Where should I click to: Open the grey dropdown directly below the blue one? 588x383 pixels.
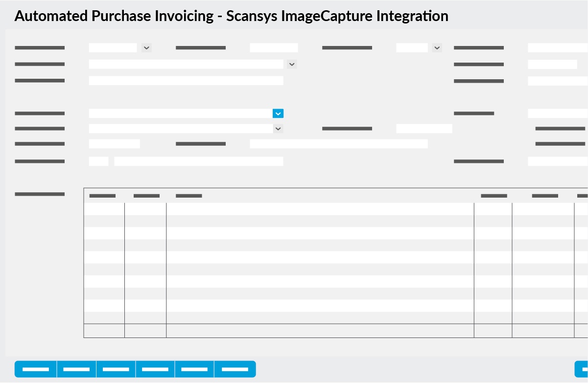pyautogui.click(x=278, y=129)
